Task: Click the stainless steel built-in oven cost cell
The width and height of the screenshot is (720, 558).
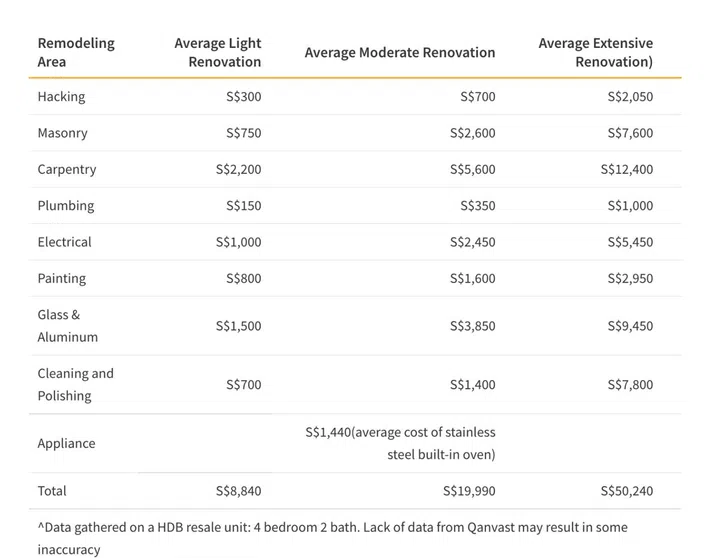Action: 400,444
